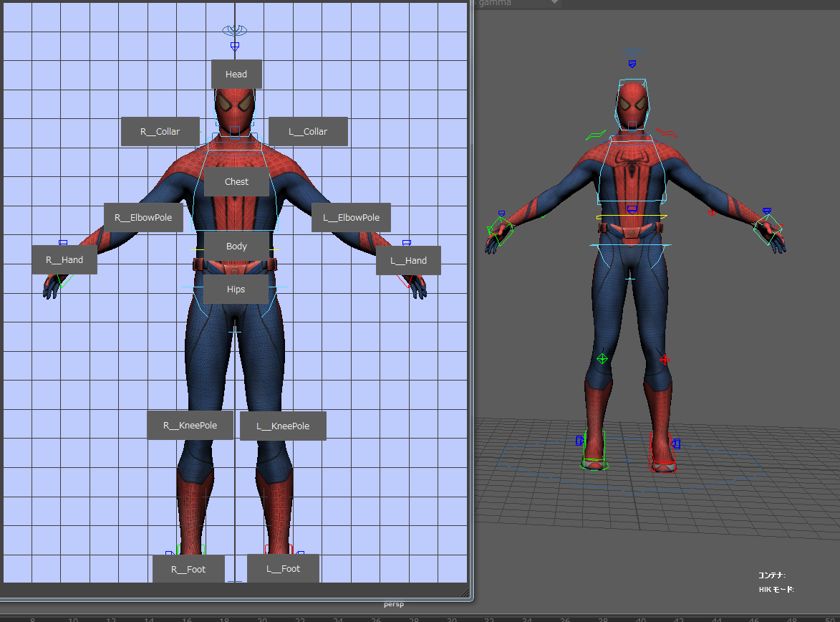This screenshot has height=622, width=840.
Task: Click the red collar curve in viewport
Action: [667, 133]
